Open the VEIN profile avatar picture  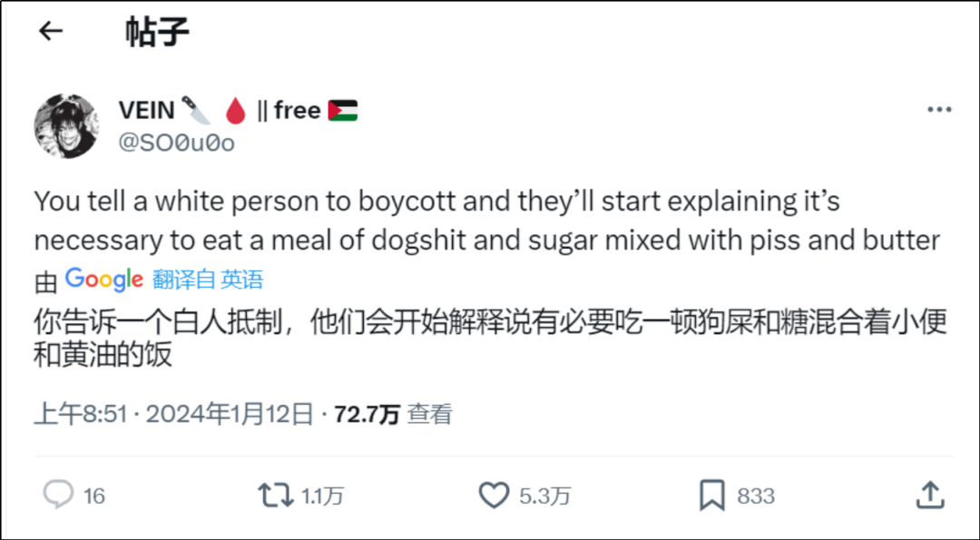[66, 125]
